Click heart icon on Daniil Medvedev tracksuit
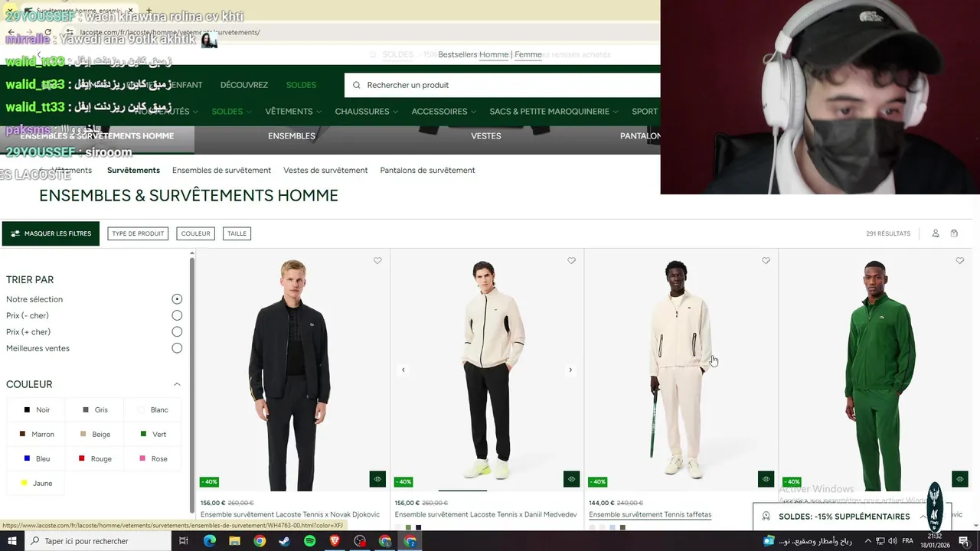Viewport: 980px width, 551px height. [571, 261]
